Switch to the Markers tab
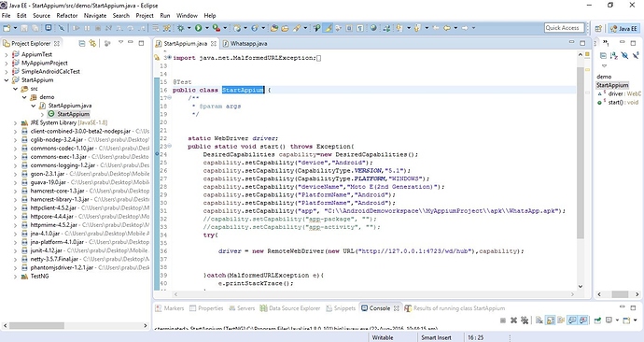Screen dimensions: 644x342 pos(170,307)
